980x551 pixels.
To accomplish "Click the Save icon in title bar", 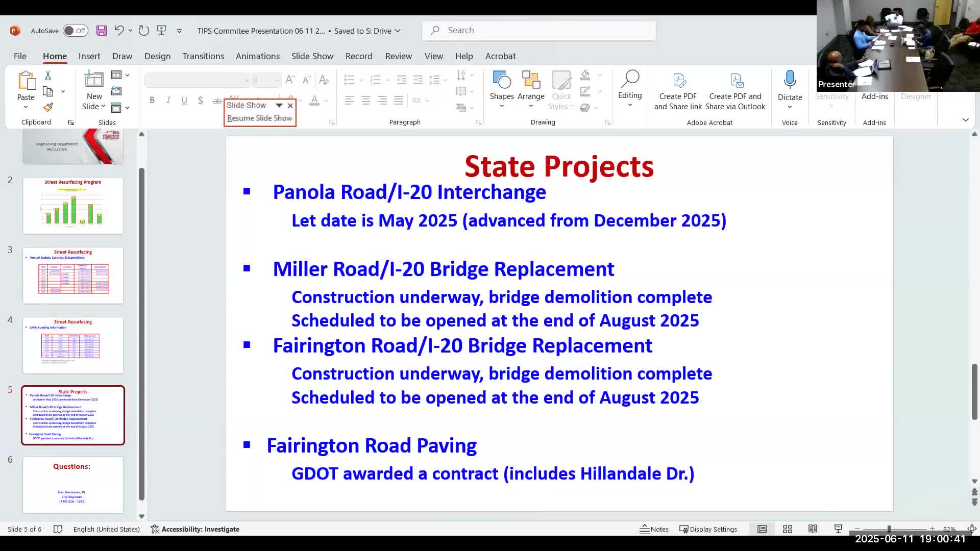I will [101, 31].
